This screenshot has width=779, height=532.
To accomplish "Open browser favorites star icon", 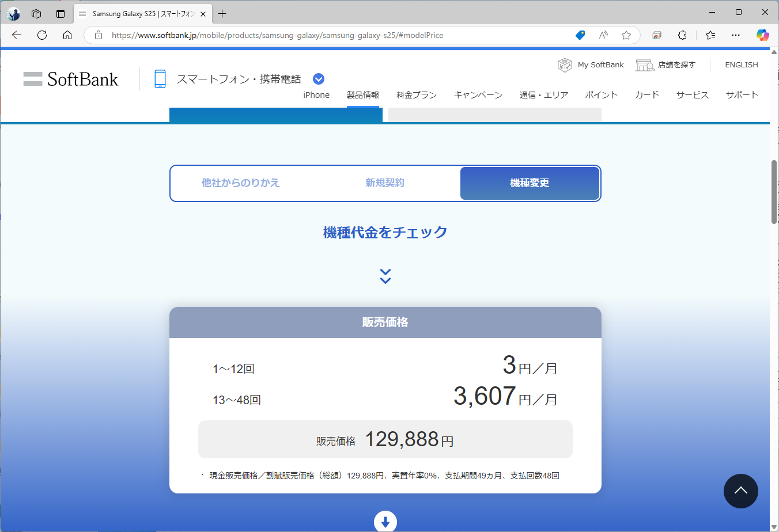I will pyautogui.click(x=626, y=35).
